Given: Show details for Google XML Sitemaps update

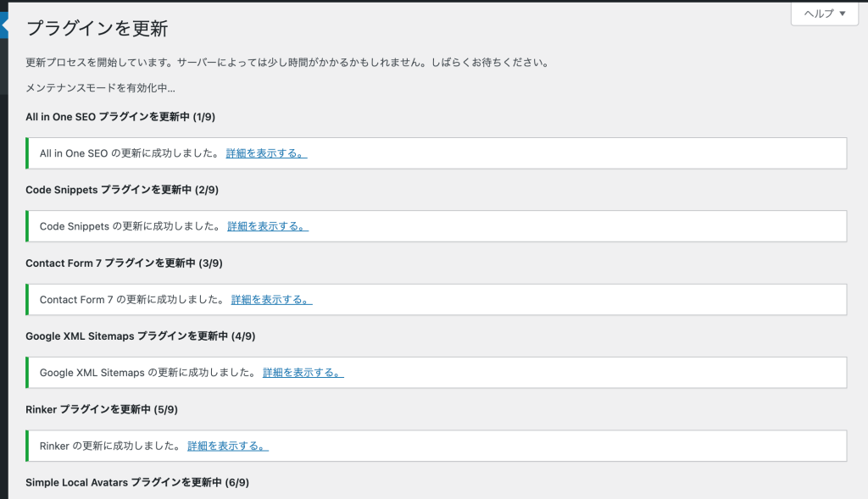Looking at the screenshot, I should tap(303, 373).
